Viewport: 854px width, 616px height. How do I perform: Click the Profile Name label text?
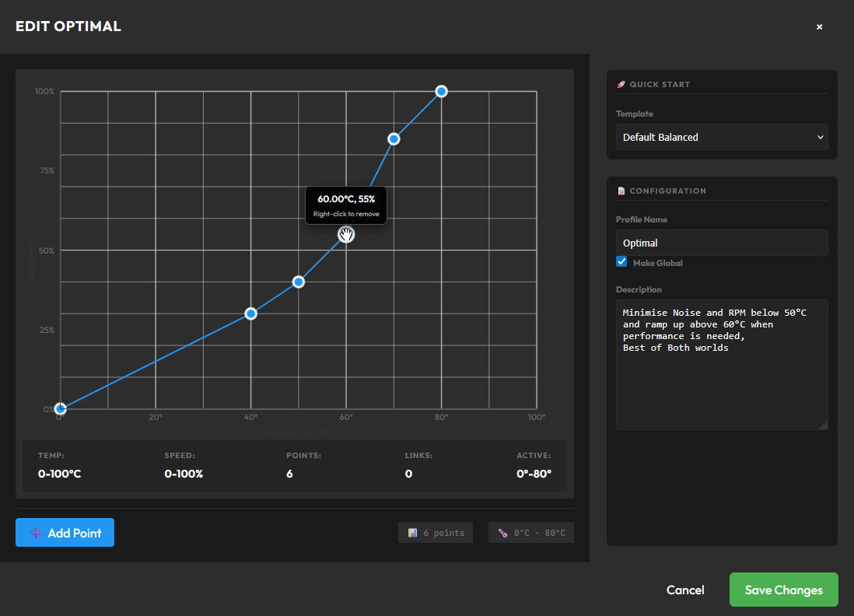tap(642, 219)
